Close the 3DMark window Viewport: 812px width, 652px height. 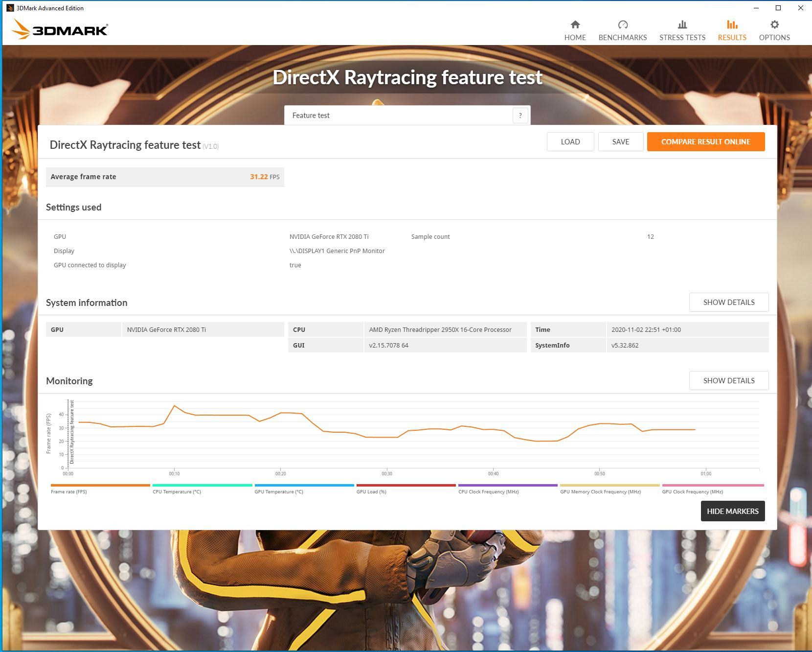click(x=801, y=8)
